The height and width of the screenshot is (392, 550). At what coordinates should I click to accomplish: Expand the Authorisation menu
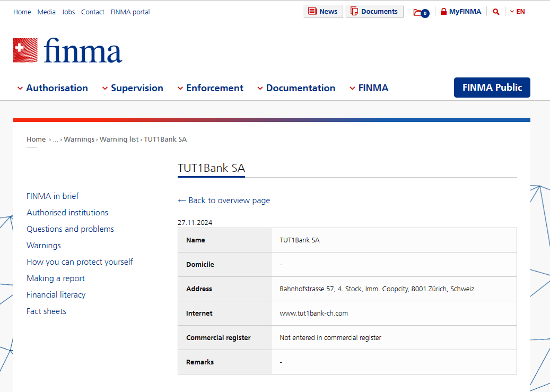[x=53, y=88]
